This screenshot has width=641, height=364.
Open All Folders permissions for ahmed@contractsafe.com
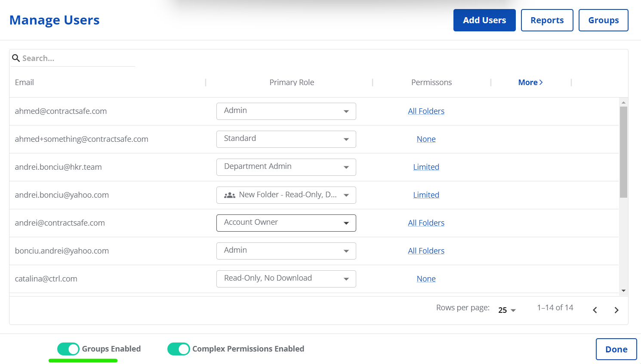(x=426, y=111)
